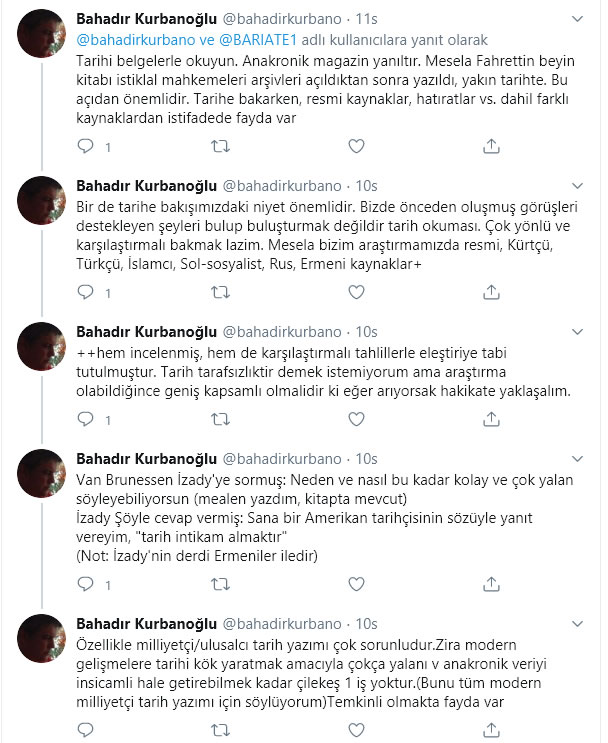The width and height of the screenshot is (608, 743).
Task: Reply to the 'Bir de tarihe bakışımızdaki' tweet
Action: coord(86,293)
